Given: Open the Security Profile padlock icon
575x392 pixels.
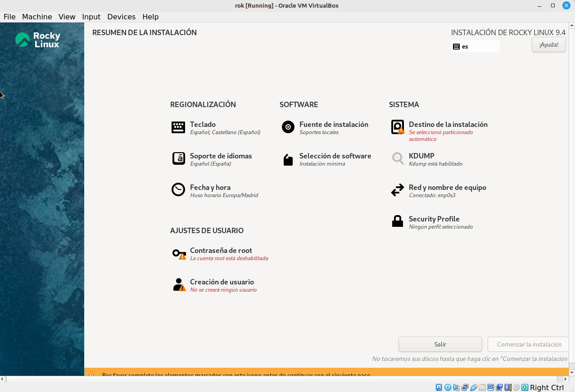Looking at the screenshot, I should pyautogui.click(x=398, y=221).
